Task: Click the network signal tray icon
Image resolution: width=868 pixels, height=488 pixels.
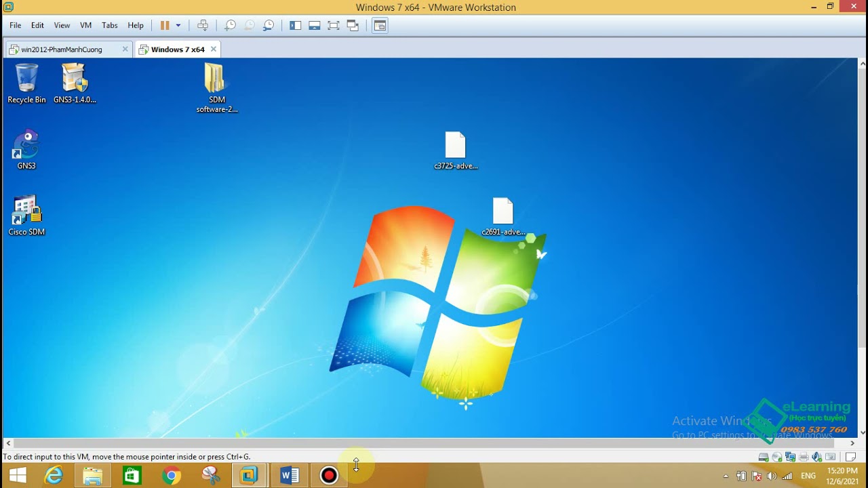Action: coord(787,476)
